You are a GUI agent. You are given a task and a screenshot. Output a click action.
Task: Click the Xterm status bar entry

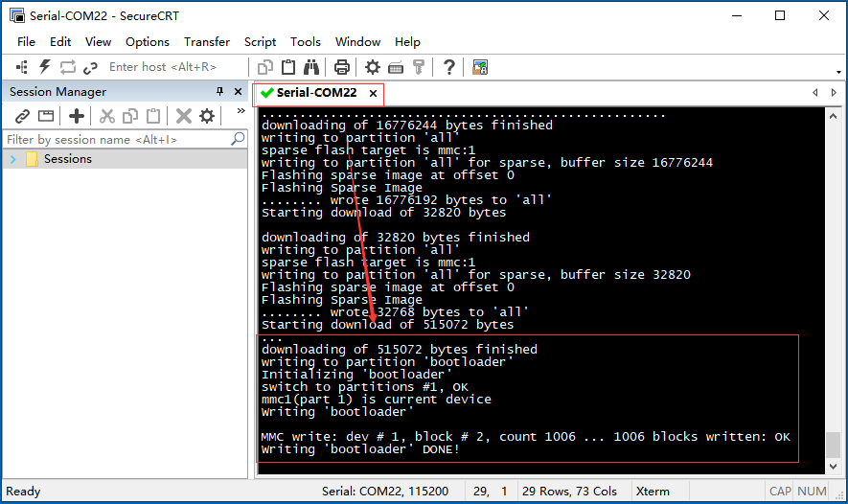tap(653, 491)
